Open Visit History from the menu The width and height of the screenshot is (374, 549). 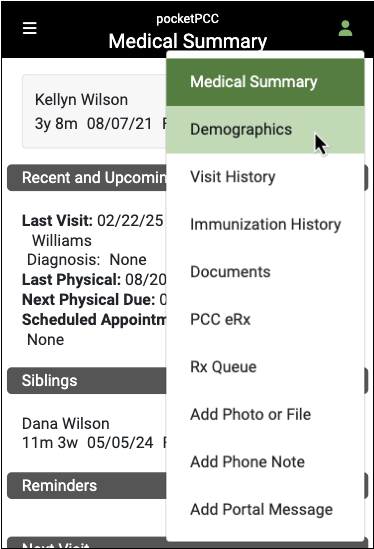[x=265, y=177]
